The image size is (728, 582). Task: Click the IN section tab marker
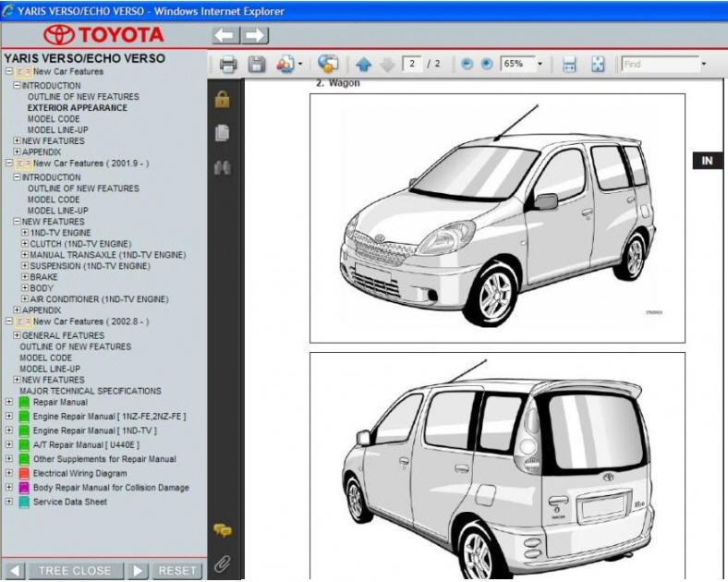pyautogui.click(x=708, y=161)
